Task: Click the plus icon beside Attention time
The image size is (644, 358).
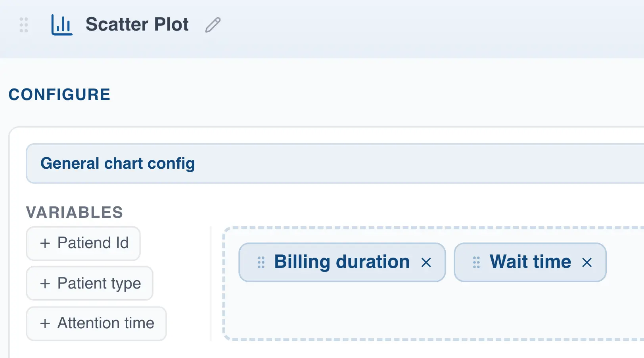Action: point(45,323)
